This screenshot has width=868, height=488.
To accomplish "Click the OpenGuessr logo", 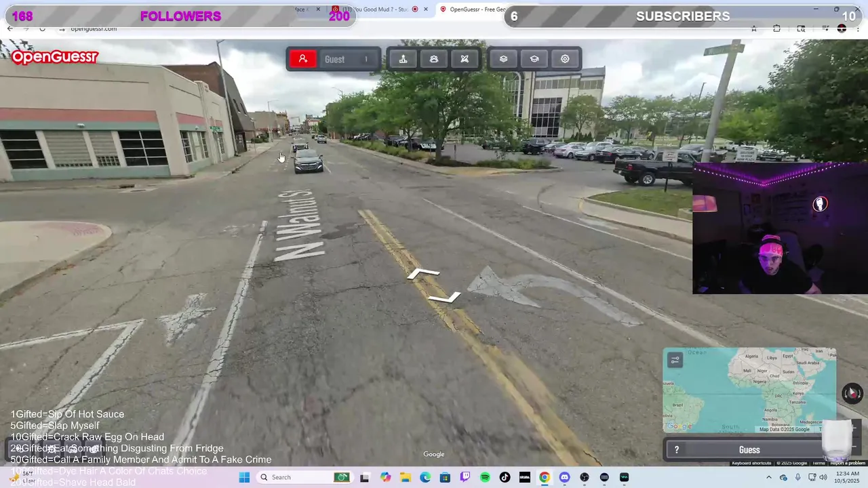I will click(x=55, y=57).
